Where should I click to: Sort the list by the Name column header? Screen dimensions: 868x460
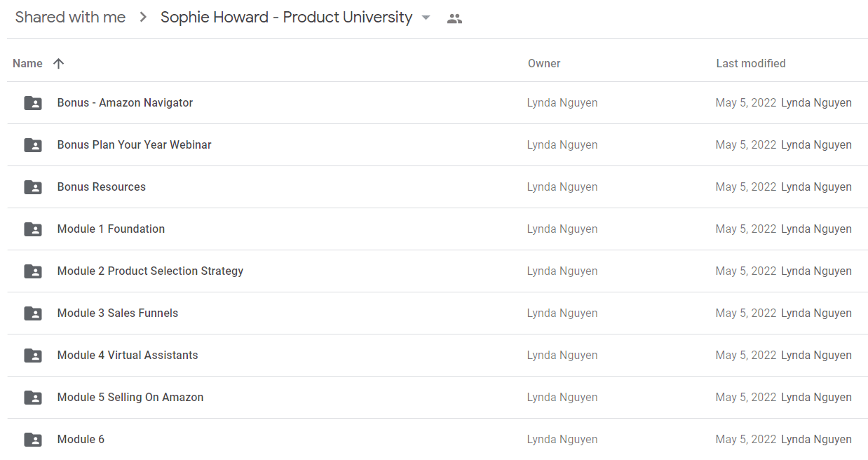[27, 63]
